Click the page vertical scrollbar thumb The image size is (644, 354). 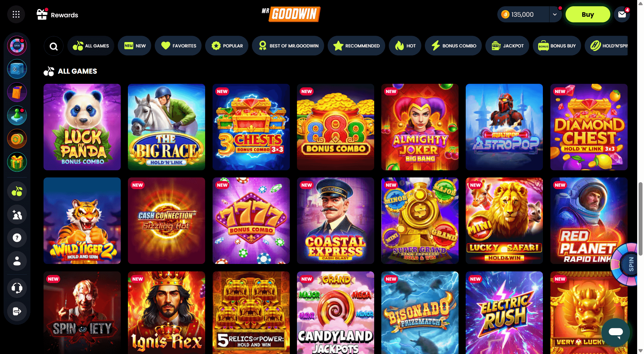coord(640,219)
